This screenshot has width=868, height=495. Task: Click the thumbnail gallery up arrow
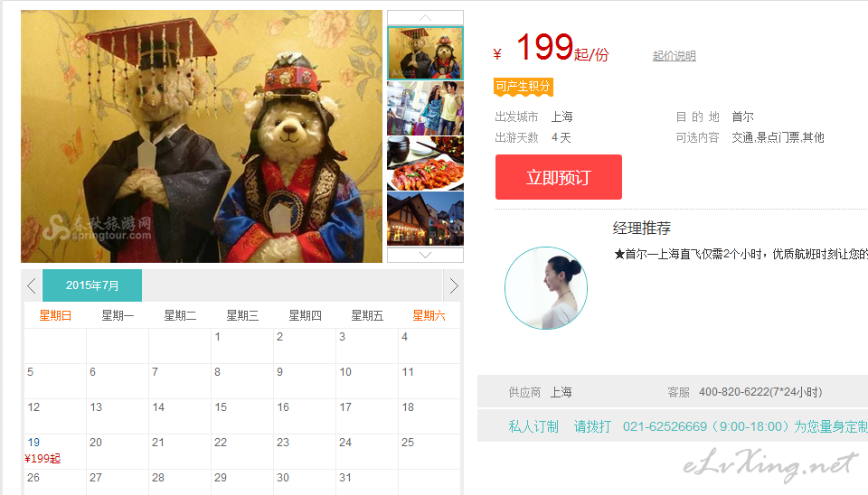425,18
